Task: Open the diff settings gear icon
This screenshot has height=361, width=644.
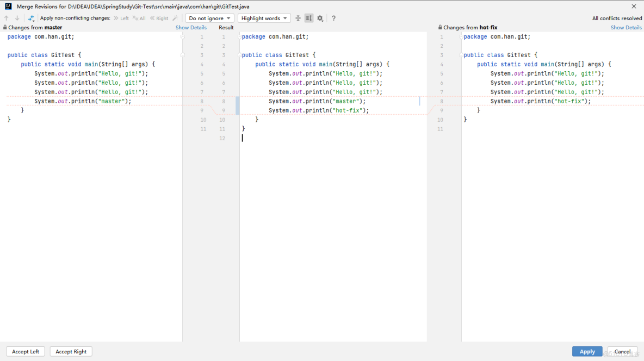Action: (320, 18)
